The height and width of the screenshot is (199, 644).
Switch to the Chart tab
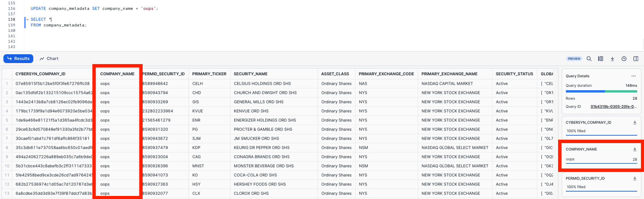(49, 59)
